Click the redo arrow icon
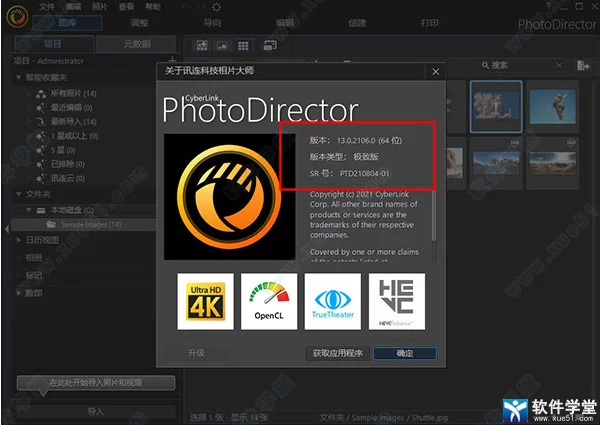The image size is (600, 425). click(x=201, y=7)
